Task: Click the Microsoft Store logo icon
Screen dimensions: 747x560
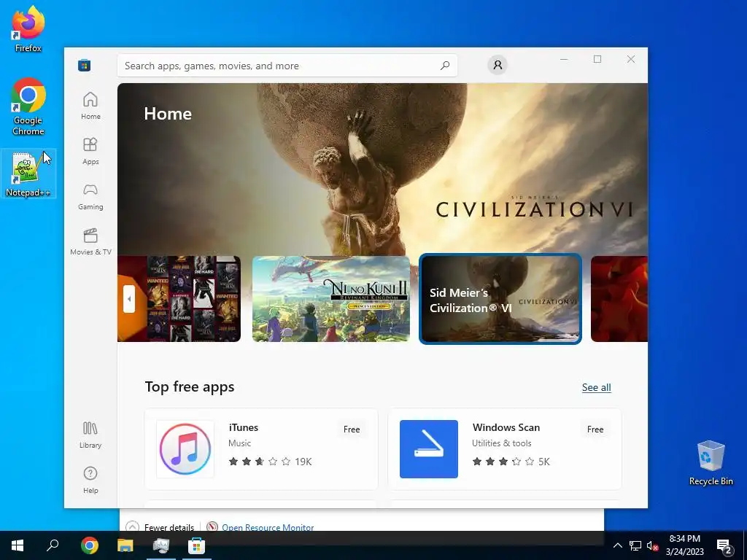Action: [85, 65]
